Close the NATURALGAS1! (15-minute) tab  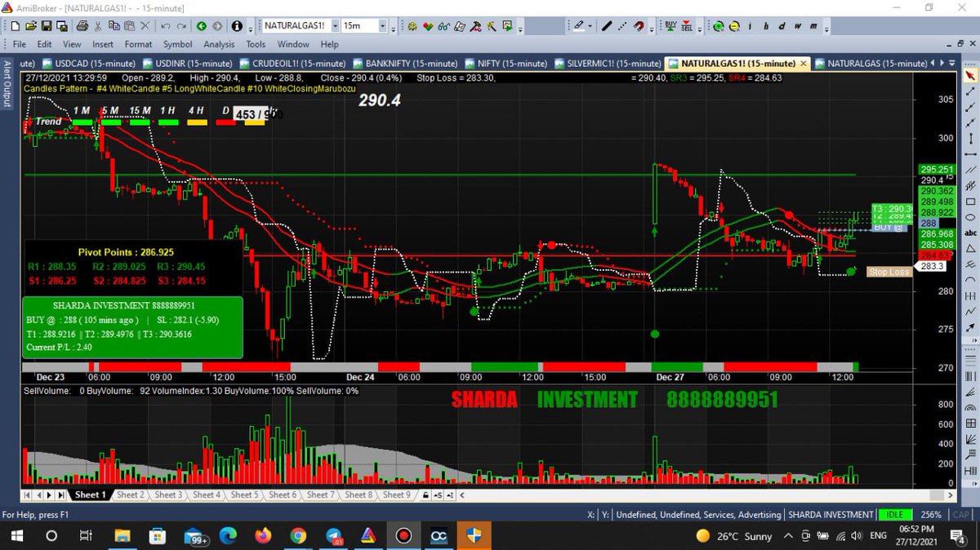pos(803,63)
